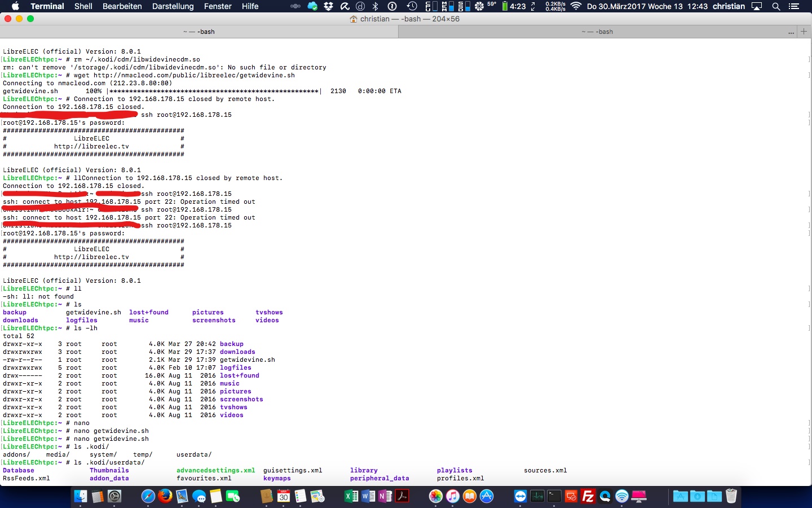Open System Preferences in the Dock
Image resolution: width=812 pixels, height=508 pixels.
[114, 496]
